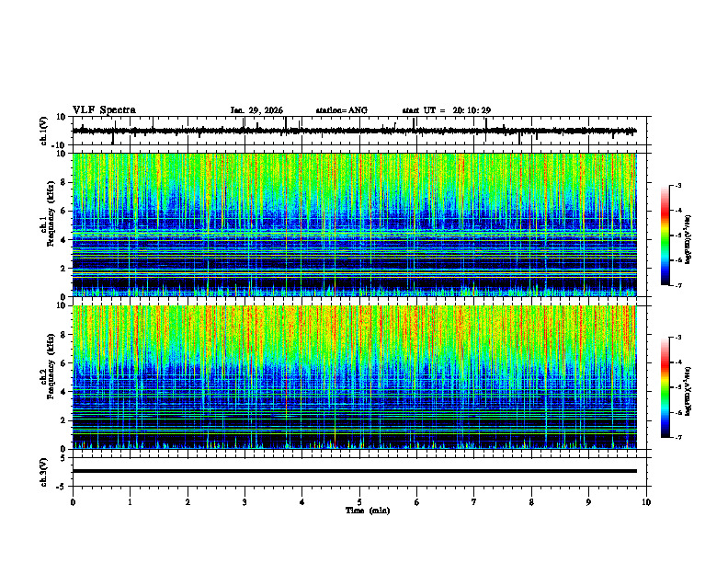728x563 pixels.
Task: Click the 'station=ANG' header label
Action: point(342,110)
